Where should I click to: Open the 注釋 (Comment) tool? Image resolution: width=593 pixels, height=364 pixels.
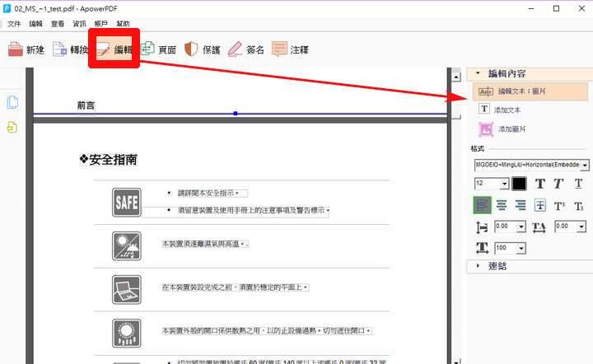click(x=290, y=49)
